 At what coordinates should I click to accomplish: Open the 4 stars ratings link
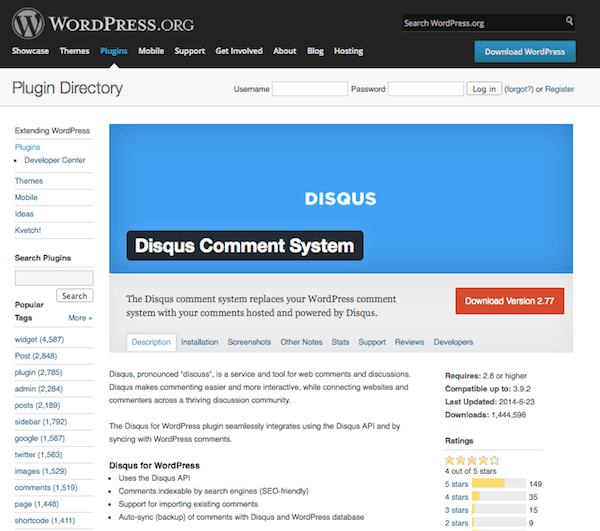[x=457, y=497]
